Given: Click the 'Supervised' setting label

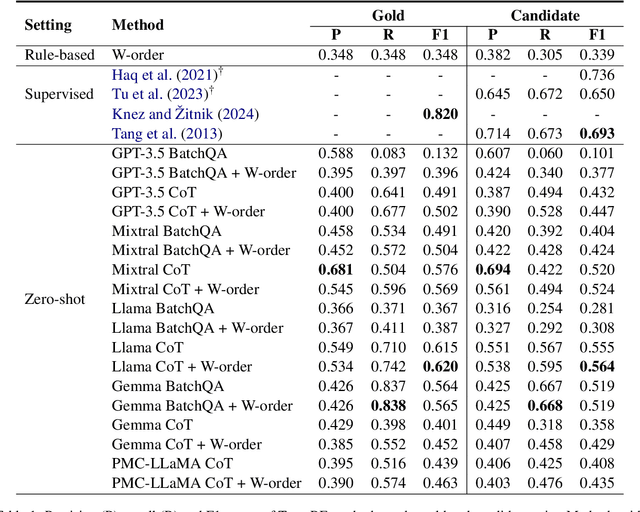Looking at the screenshot, I should pos(55,95).
